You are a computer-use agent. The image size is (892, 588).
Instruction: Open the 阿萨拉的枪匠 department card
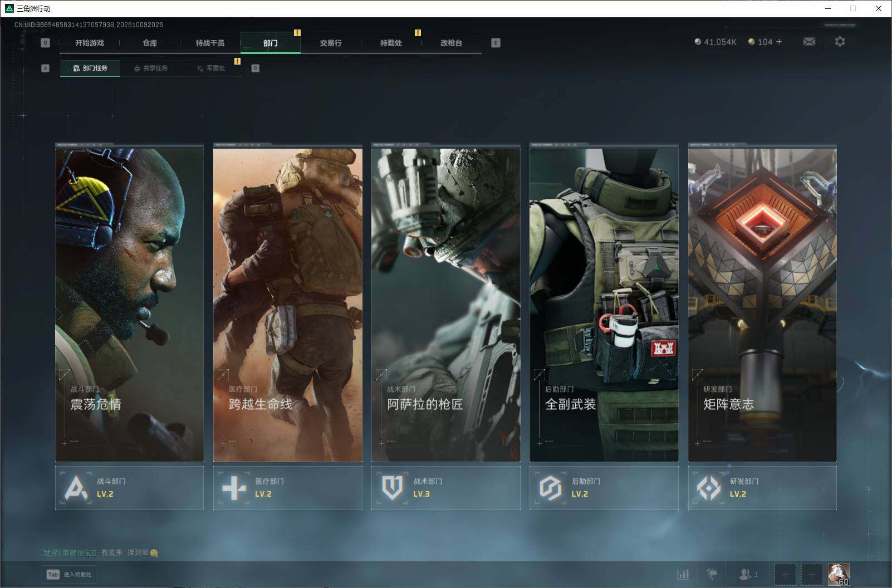coord(445,302)
